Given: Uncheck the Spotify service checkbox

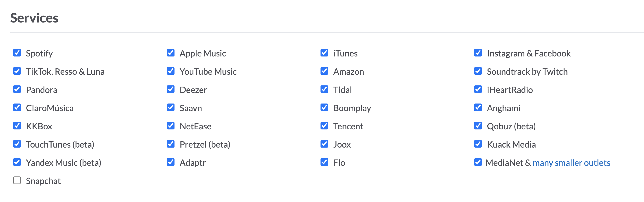Looking at the screenshot, I should click(17, 53).
